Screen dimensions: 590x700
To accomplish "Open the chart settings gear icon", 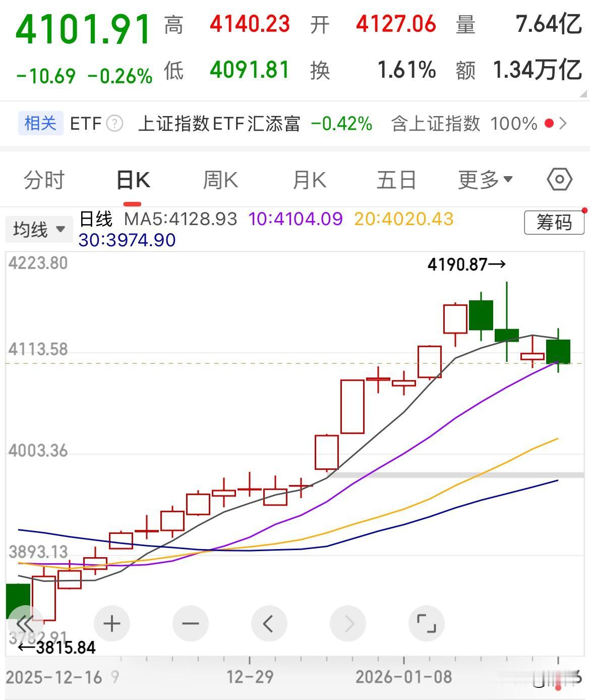I will pyautogui.click(x=559, y=179).
